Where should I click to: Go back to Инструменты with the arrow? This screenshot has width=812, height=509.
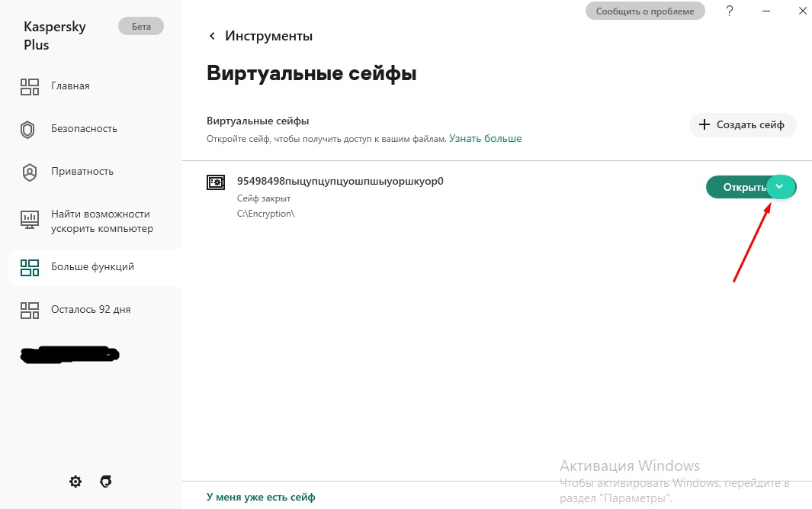tap(212, 36)
